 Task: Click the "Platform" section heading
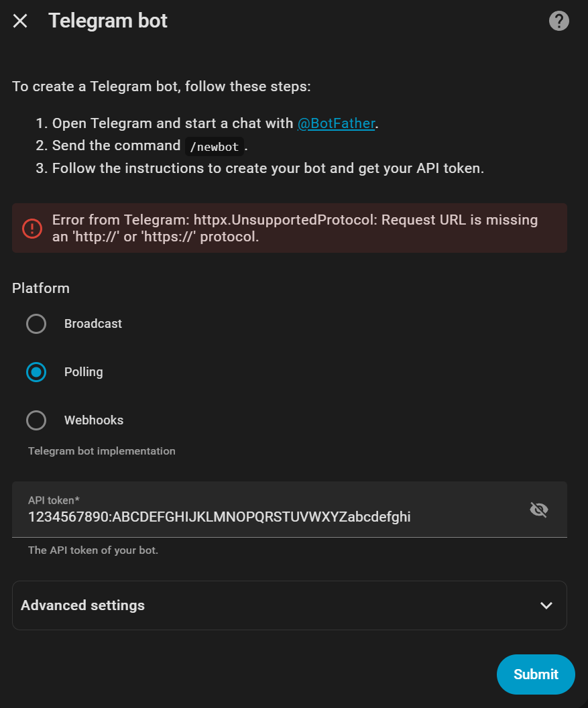point(41,288)
